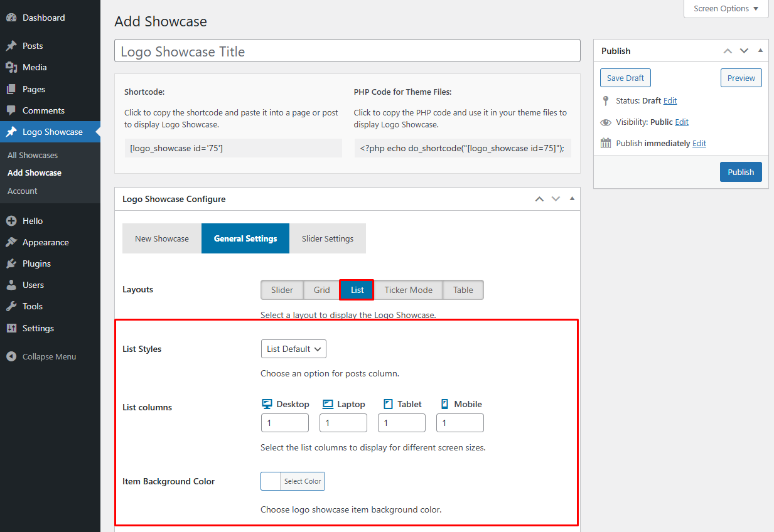Image resolution: width=774 pixels, height=532 pixels.
Task: Click the Collapse Menu arrow icon
Action: (x=11, y=356)
